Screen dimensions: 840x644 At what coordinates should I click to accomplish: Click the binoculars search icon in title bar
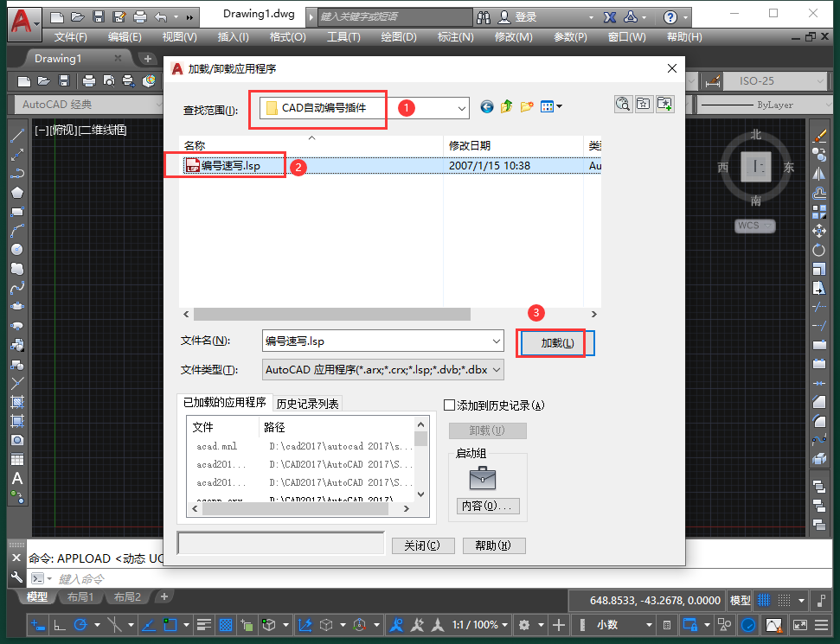484,17
